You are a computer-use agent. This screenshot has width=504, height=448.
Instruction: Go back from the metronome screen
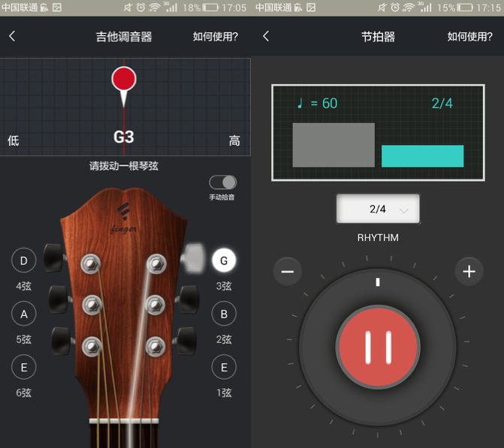[266, 36]
